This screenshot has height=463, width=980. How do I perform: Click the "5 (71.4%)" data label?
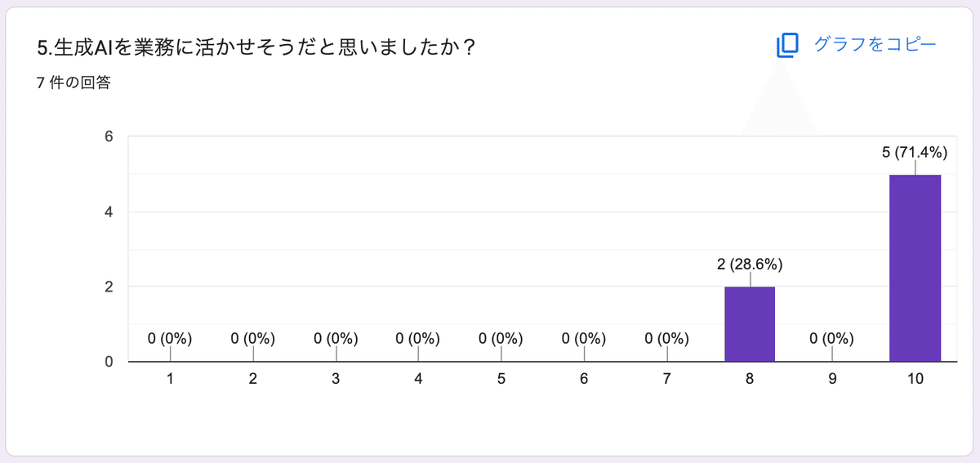tap(915, 152)
